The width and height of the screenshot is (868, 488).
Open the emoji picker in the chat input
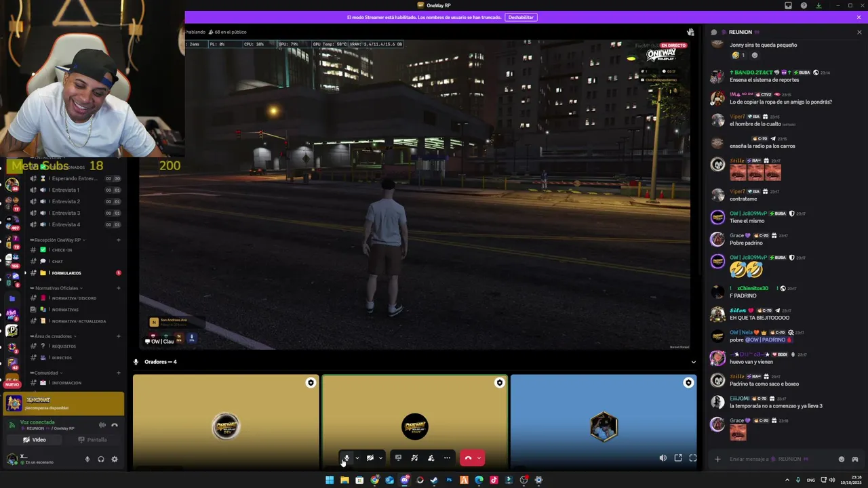[842, 459]
